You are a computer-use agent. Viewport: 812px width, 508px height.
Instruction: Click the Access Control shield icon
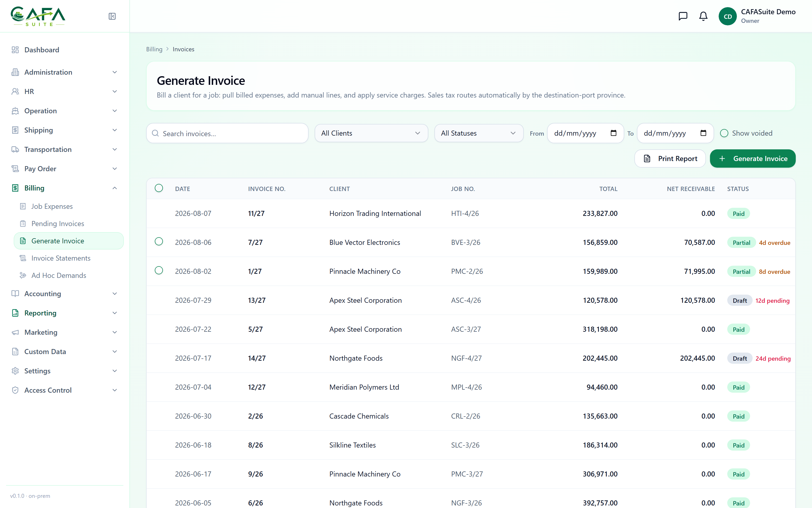(x=15, y=390)
